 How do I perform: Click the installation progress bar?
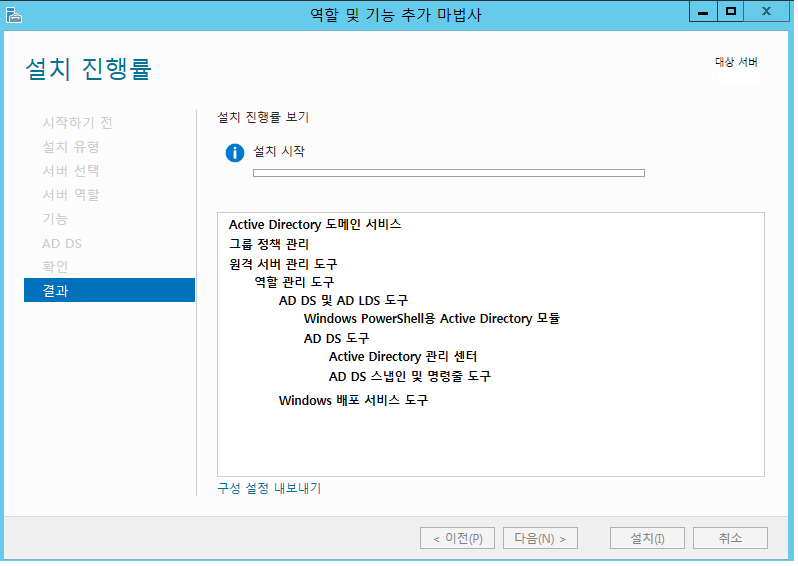pos(448,173)
